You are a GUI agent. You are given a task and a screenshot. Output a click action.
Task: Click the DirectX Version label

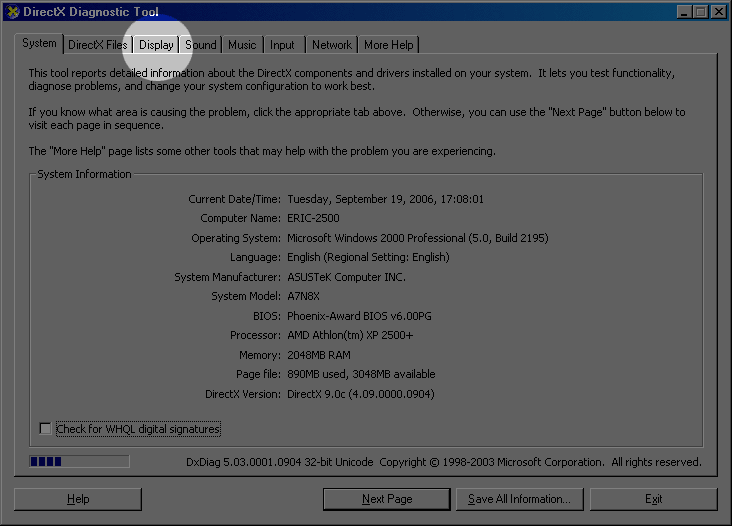point(243,394)
